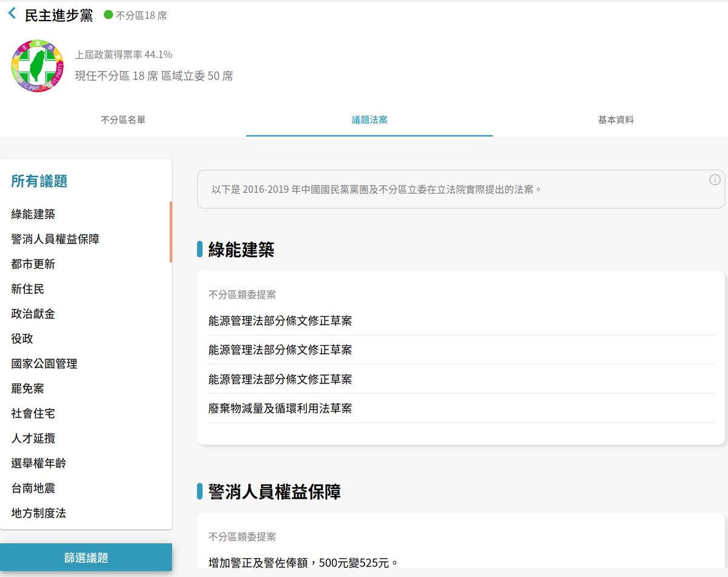Select 政治獻金 in the issue list
The image size is (728, 577).
coord(33,314)
